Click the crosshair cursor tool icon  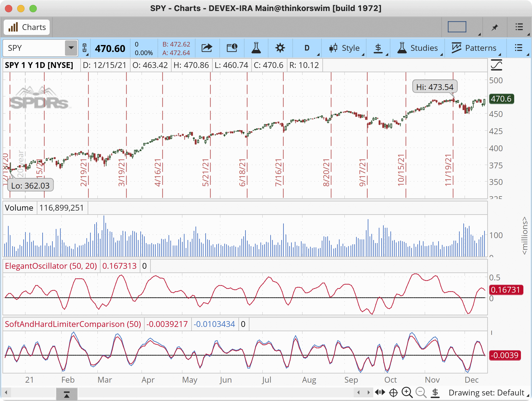point(393,392)
